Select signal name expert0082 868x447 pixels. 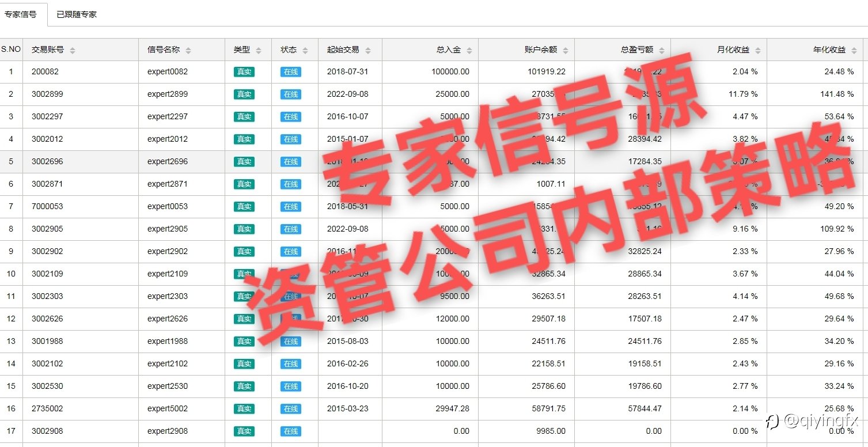(168, 72)
